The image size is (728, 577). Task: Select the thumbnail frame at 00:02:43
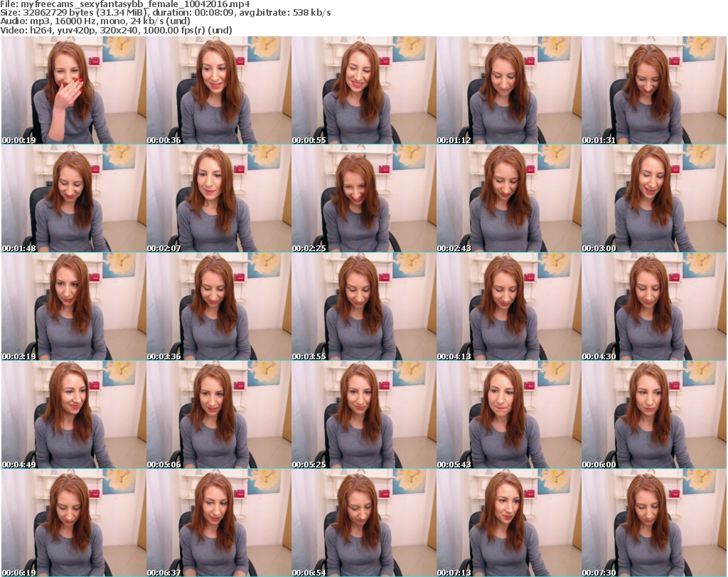pos(509,198)
